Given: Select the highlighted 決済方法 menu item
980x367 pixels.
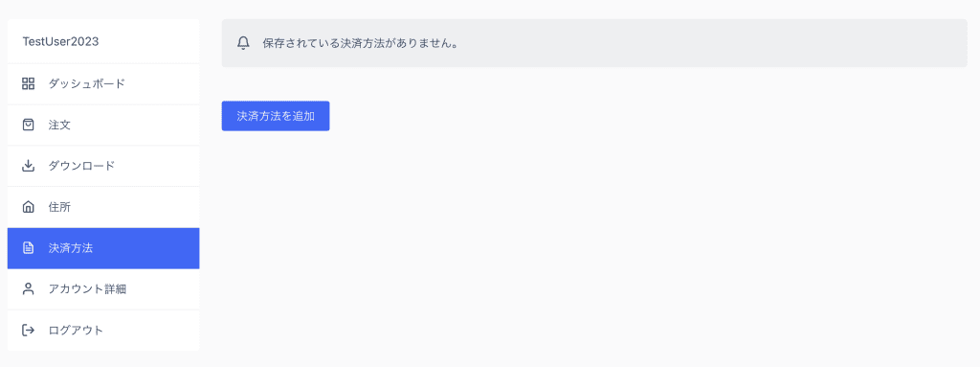Looking at the screenshot, I should pos(103,248).
